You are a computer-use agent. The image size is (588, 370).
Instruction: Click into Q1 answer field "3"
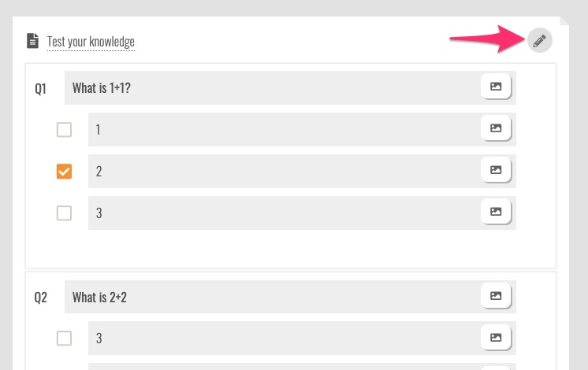280,213
